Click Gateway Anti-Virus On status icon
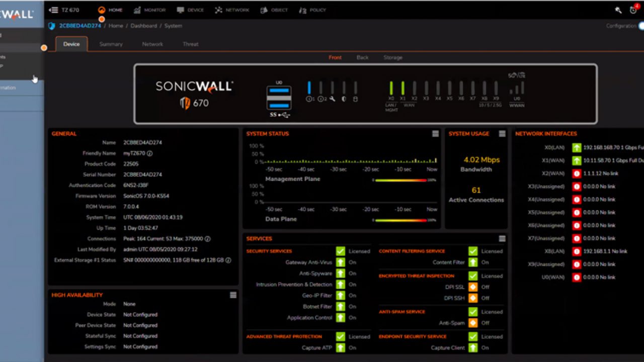644x362 pixels. (341, 262)
